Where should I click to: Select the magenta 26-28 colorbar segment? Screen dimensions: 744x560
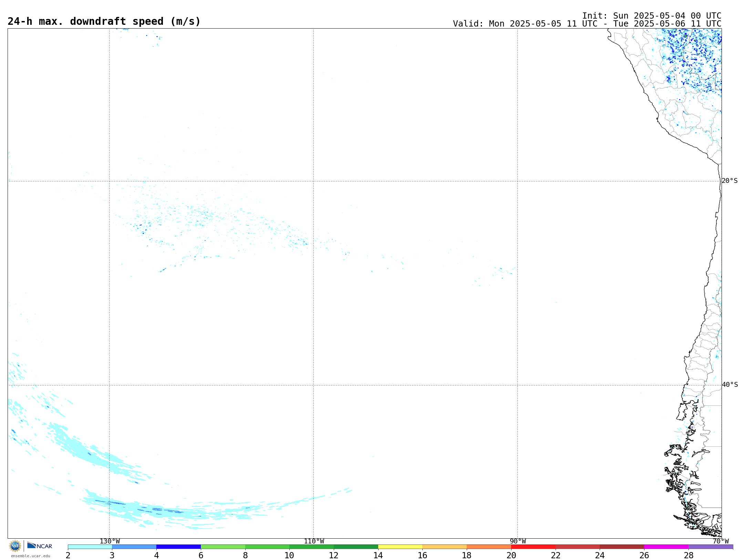666,547
